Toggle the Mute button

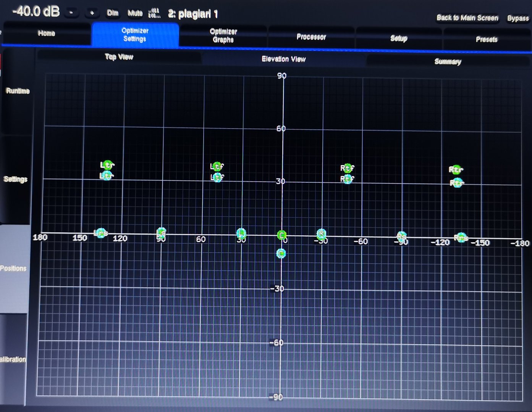(x=135, y=13)
